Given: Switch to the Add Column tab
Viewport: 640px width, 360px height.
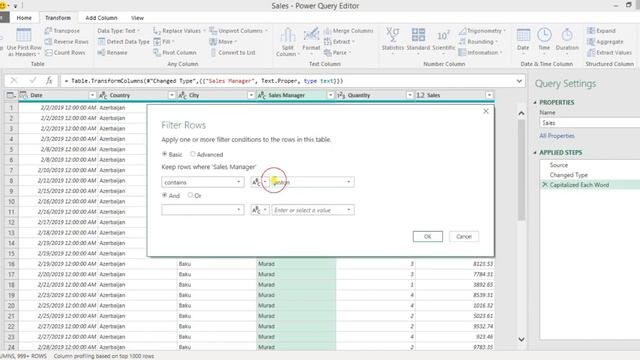Looking at the screenshot, I should tap(101, 18).
